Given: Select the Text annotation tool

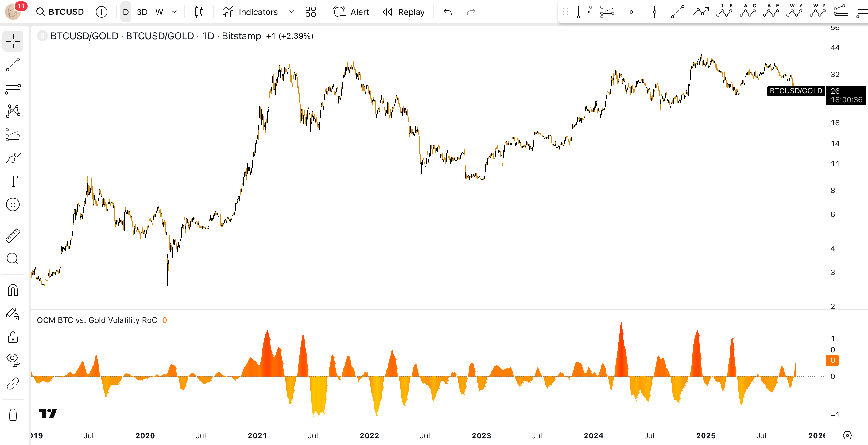Looking at the screenshot, I should click(13, 181).
